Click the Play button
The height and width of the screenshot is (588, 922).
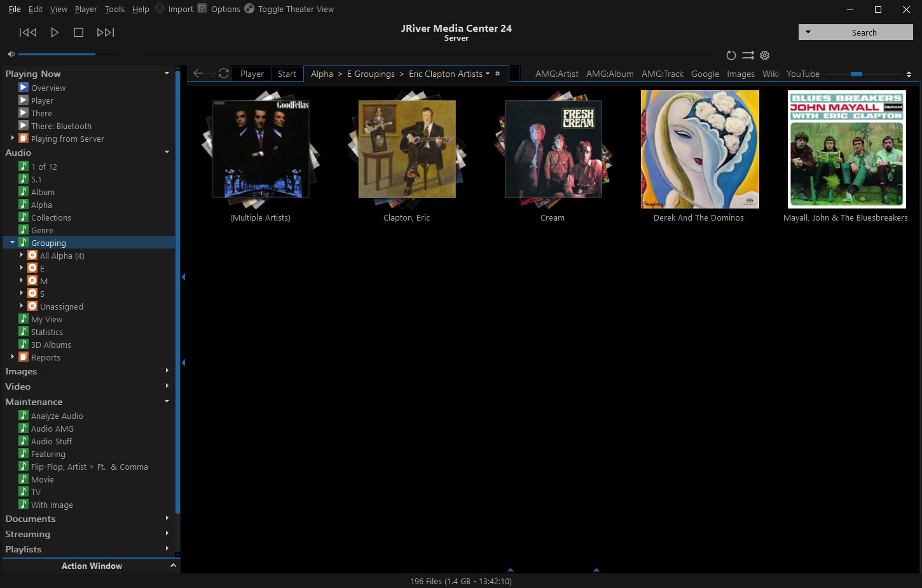point(55,32)
